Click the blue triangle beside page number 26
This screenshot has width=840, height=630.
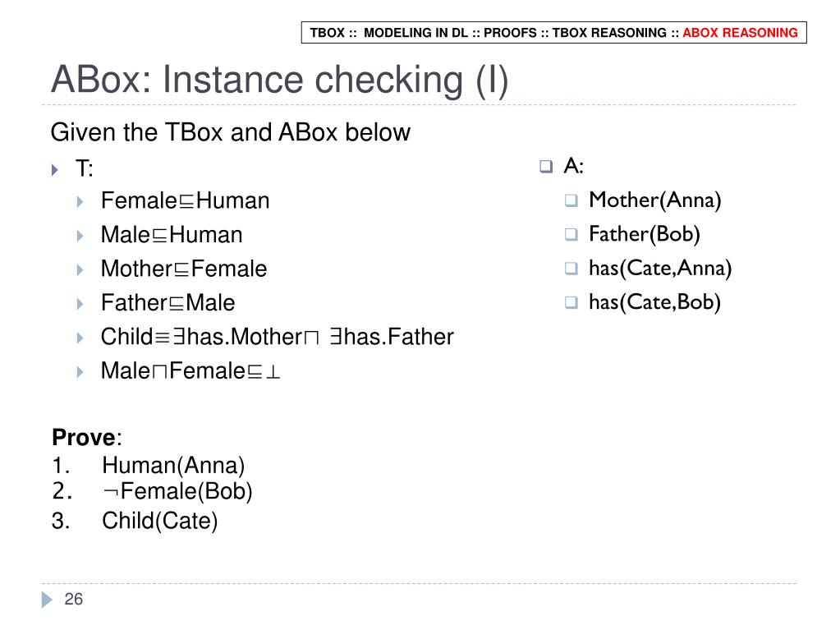pos(47,600)
